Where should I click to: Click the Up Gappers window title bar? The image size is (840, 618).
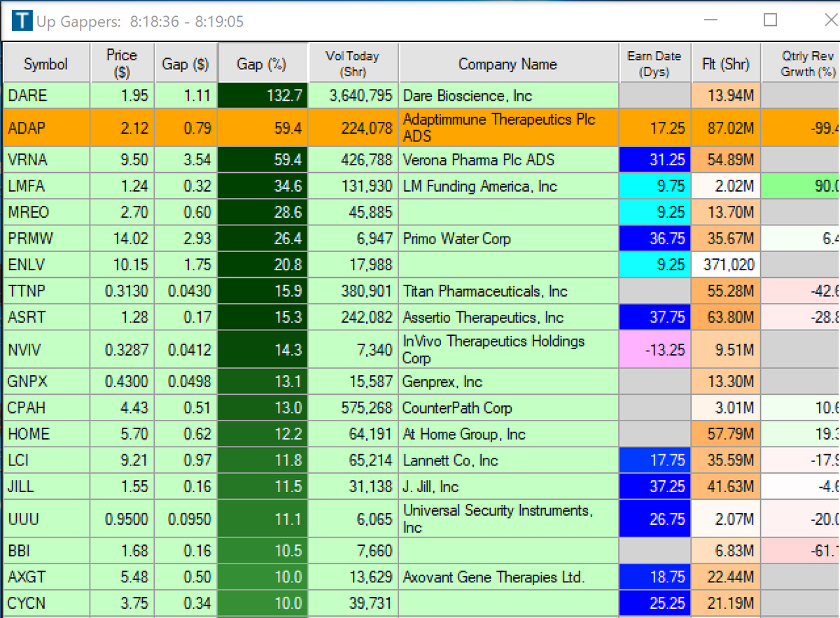tap(420, 21)
